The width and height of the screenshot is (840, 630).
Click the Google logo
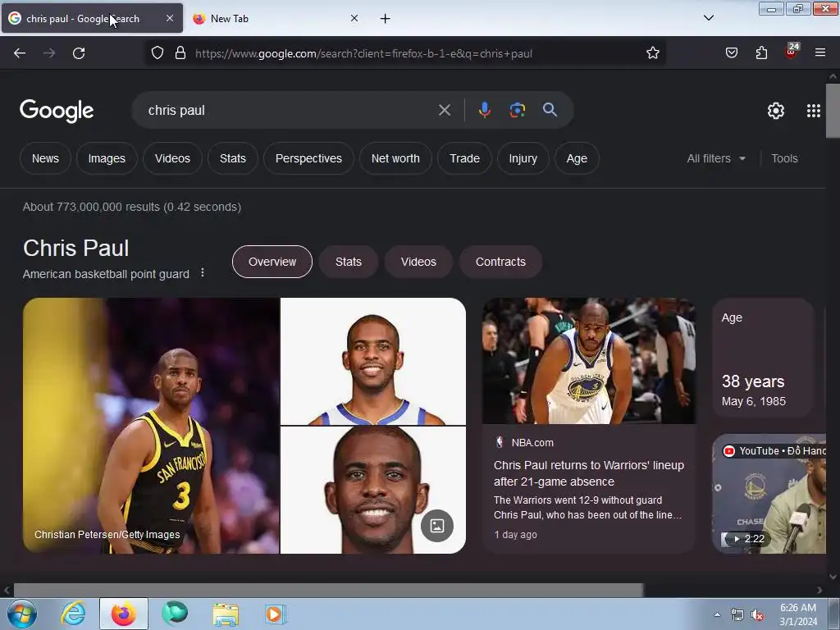(x=57, y=111)
